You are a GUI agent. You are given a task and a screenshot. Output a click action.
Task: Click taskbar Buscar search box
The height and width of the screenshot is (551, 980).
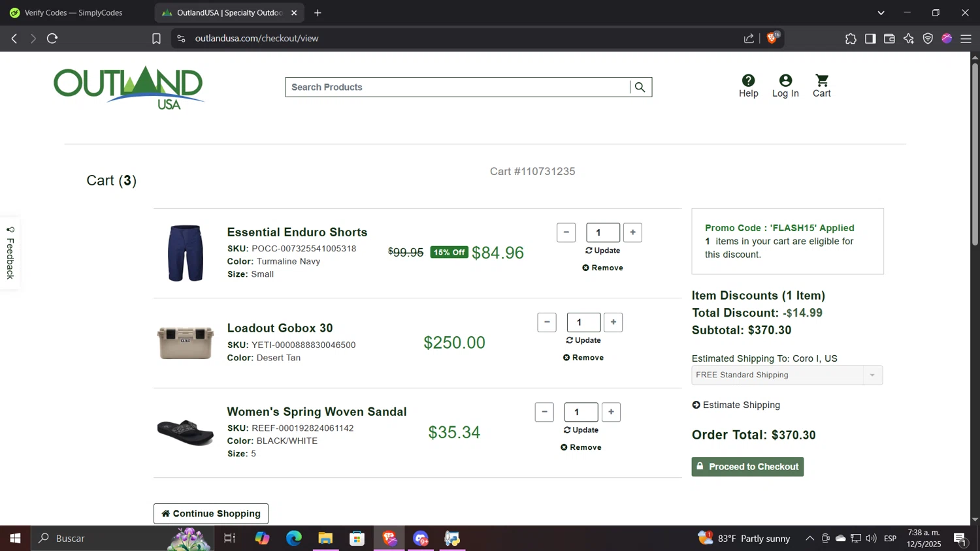click(123, 539)
